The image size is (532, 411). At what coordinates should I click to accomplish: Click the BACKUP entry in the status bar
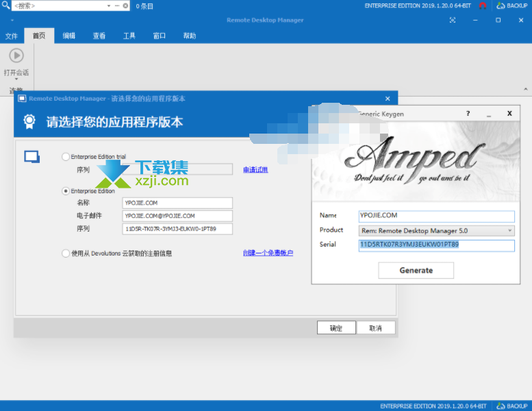tap(512, 406)
